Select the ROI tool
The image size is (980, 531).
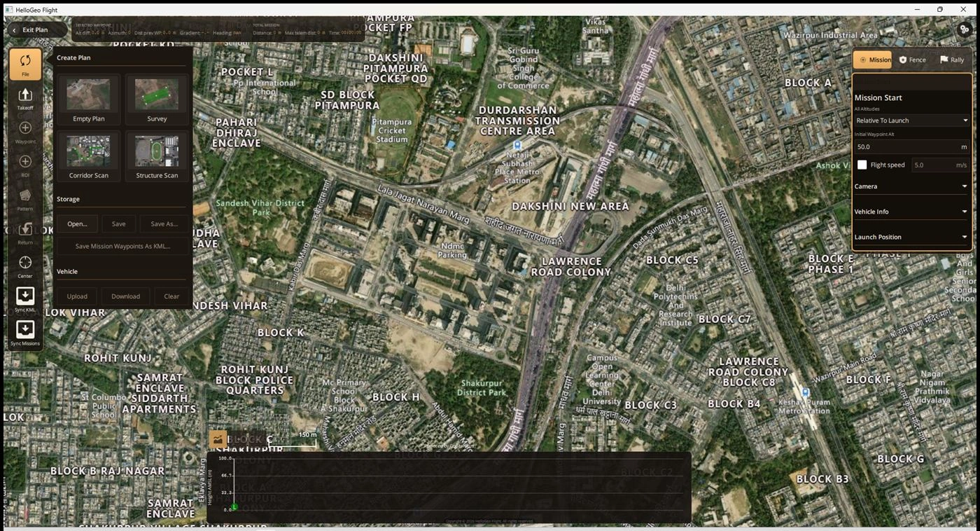[x=25, y=165]
